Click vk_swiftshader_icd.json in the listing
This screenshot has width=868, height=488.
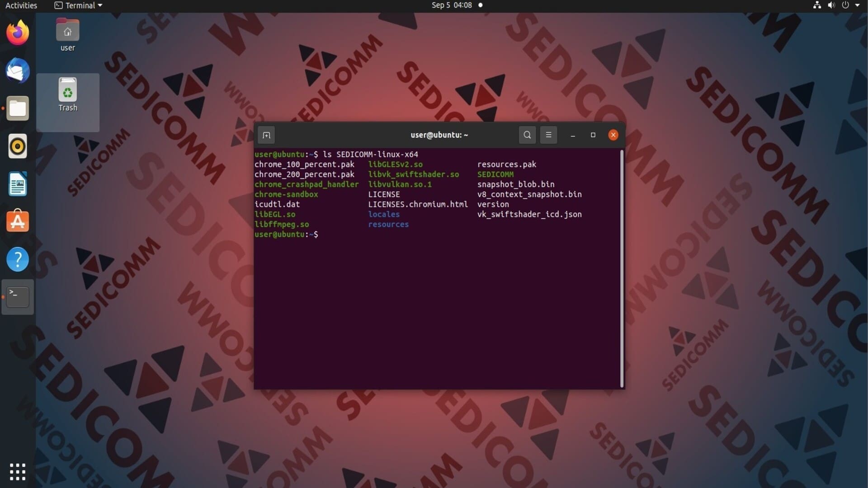pyautogui.click(x=529, y=214)
